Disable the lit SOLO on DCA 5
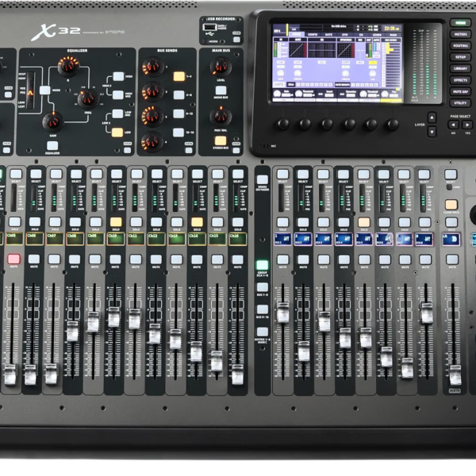 pos(363,222)
